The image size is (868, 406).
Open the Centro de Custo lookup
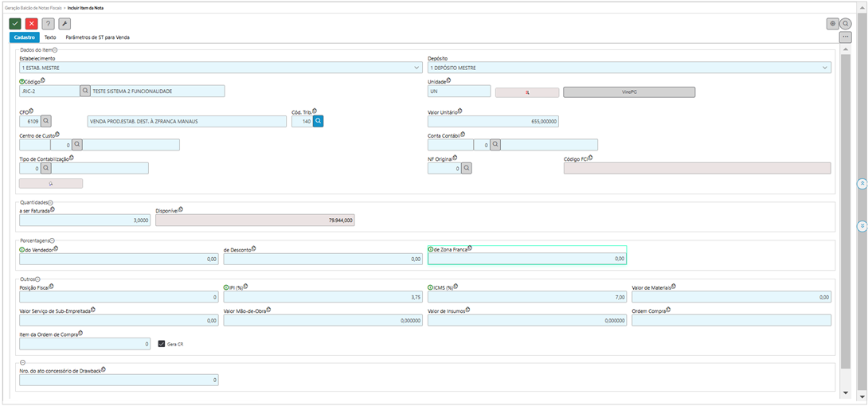coord(77,145)
